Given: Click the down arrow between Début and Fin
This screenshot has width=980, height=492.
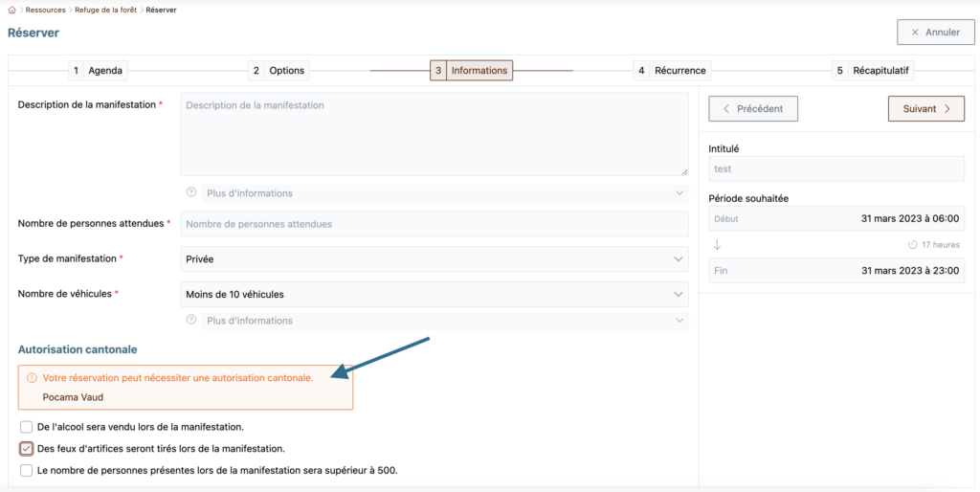Looking at the screenshot, I should (717, 244).
